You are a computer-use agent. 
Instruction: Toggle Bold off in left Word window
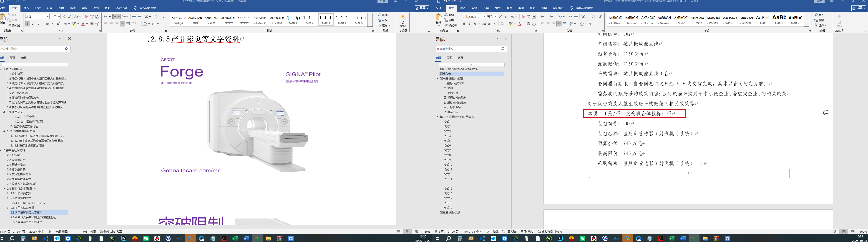28,24
